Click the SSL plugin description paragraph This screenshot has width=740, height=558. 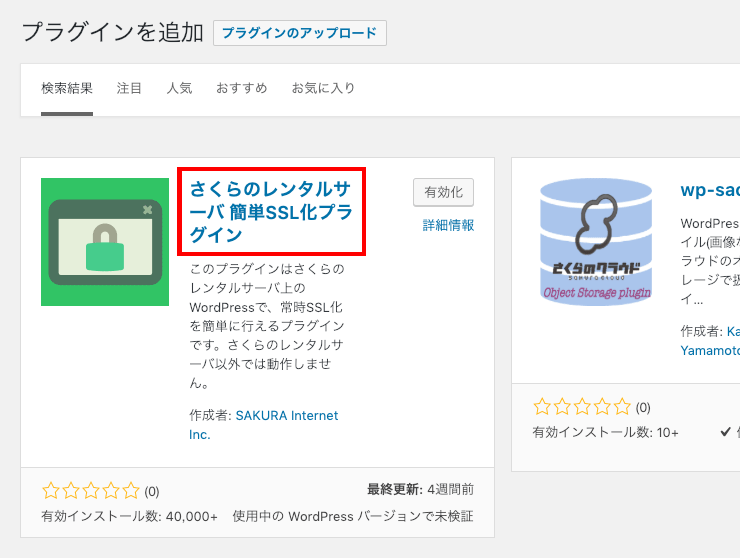267,326
